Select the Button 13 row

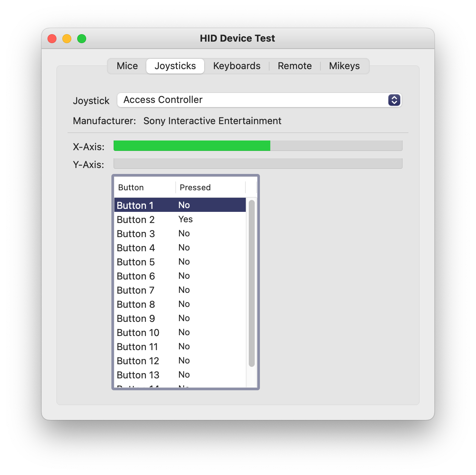(x=180, y=375)
